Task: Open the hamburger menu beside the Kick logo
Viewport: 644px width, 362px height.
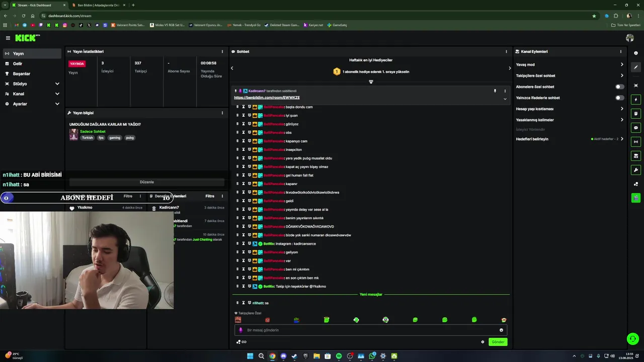Action: (x=8, y=38)
